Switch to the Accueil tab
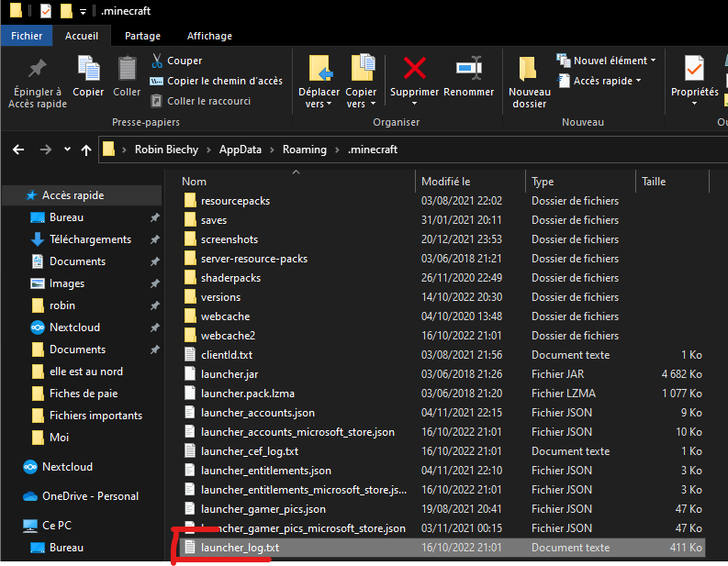The height and width of the screenshot is (566, 728). [x=82, y=36]
